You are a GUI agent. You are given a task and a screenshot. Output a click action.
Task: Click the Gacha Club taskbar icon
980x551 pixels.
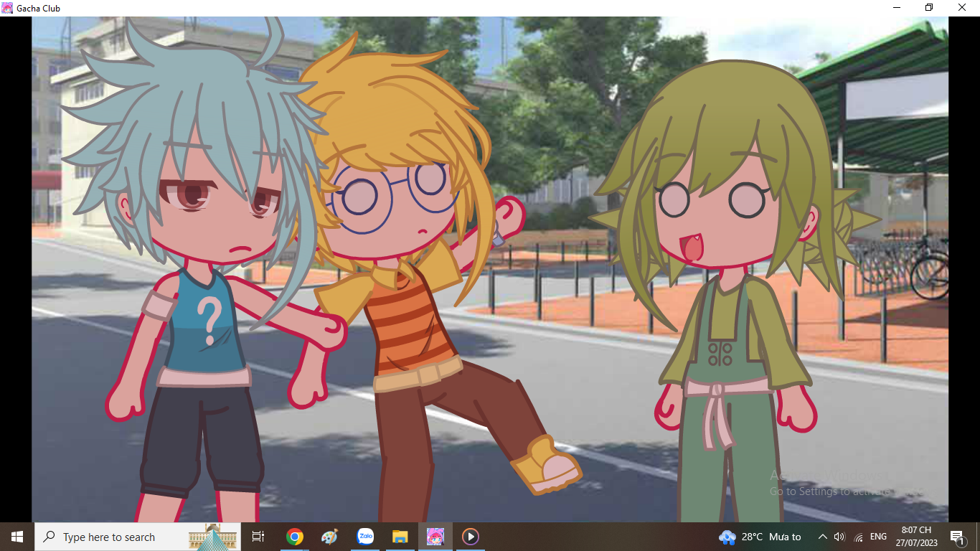click(x=435, y=537)
